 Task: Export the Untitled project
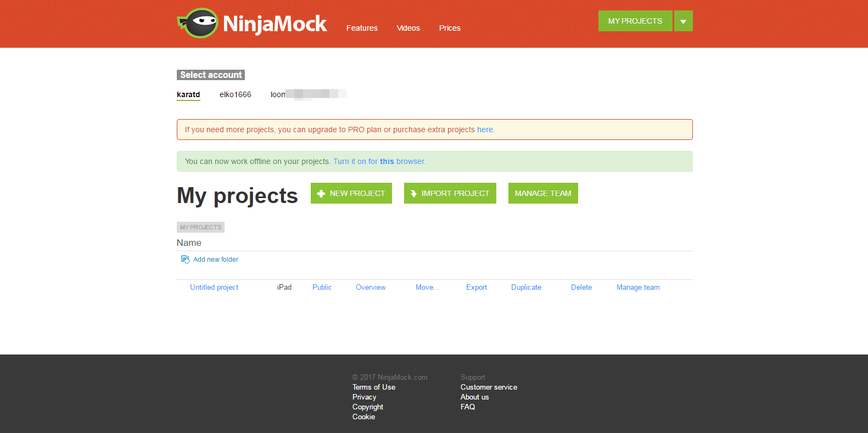pyautogui.click(x=477, y=288)
